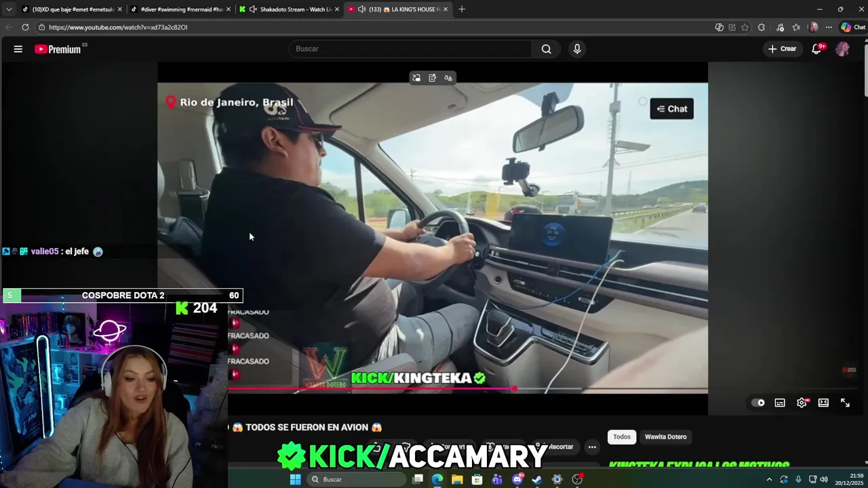Open Steam from the taskbar

point(536,479)
